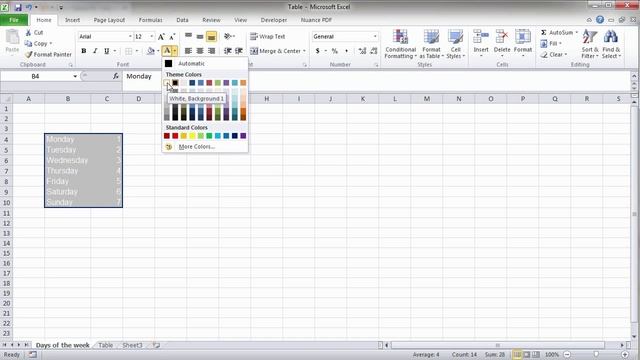640x360 pixels.
Task: Click the Clear button in Editing group
Action: pyautogui.click(x=553, y=54)
